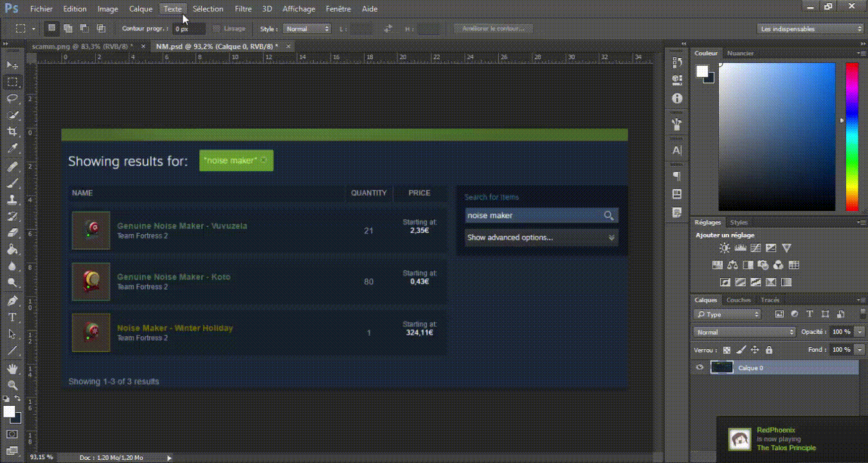Click the color picker field in Couleur panel

(x=776, y=136)
